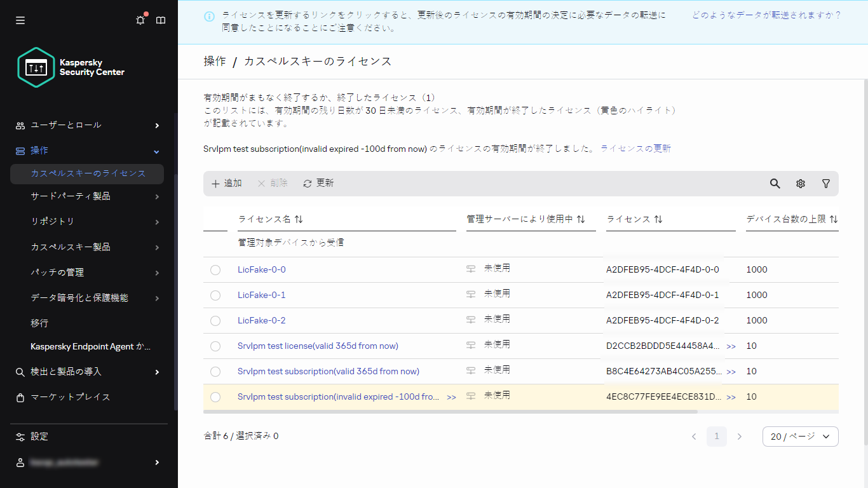868x488 pixels.
Task: Select the expired Srvlpm subscription row radio
Action: point(215,397)
